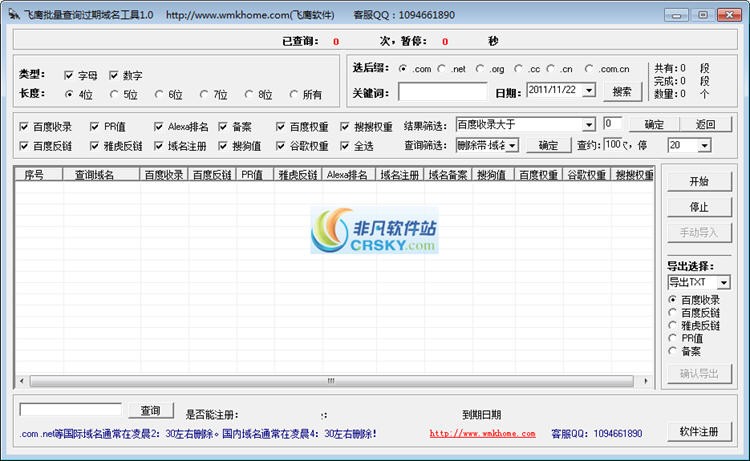Click 确定 next to the result filter value
Image resolution: width=750 pixels, height=461 pixels.
[x=654, y=124]
